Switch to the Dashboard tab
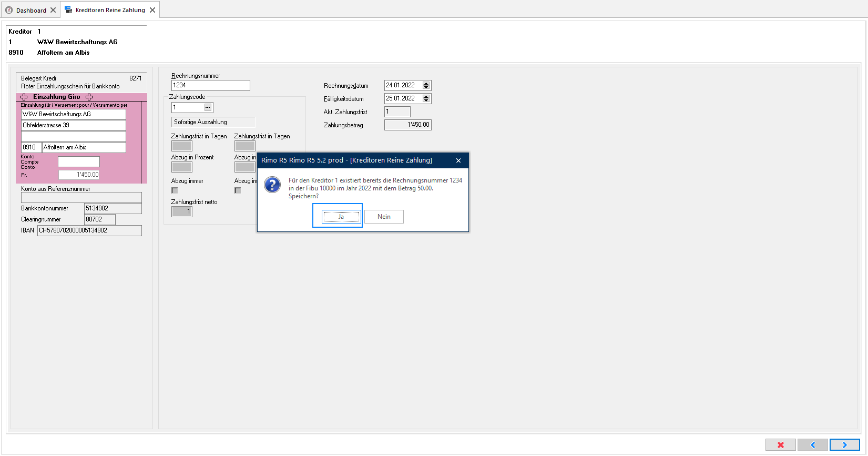 click(x=31, y=10)
